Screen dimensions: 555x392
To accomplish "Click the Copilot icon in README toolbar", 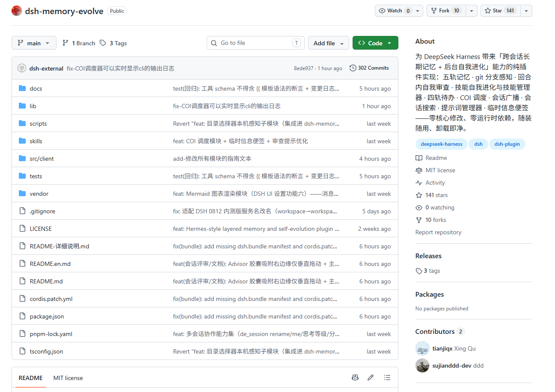I will [x=355, y=378].
